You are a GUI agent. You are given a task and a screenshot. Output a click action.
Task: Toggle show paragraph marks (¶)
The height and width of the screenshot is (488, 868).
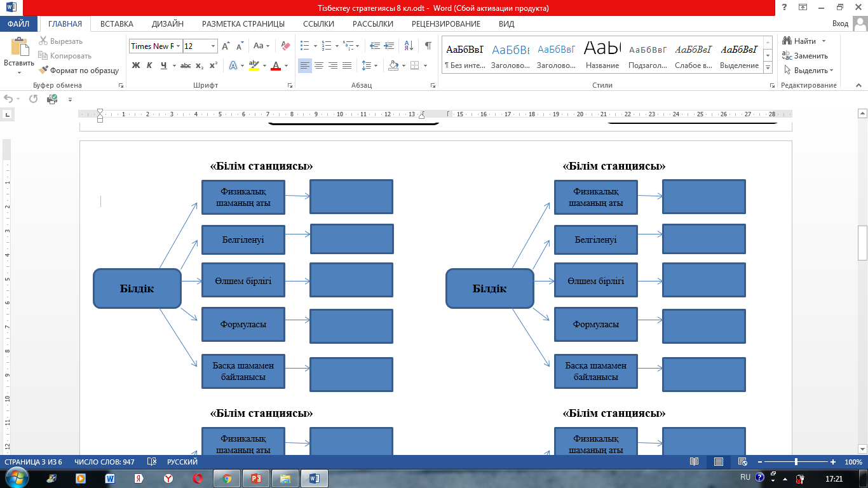(x=428, y=46)
